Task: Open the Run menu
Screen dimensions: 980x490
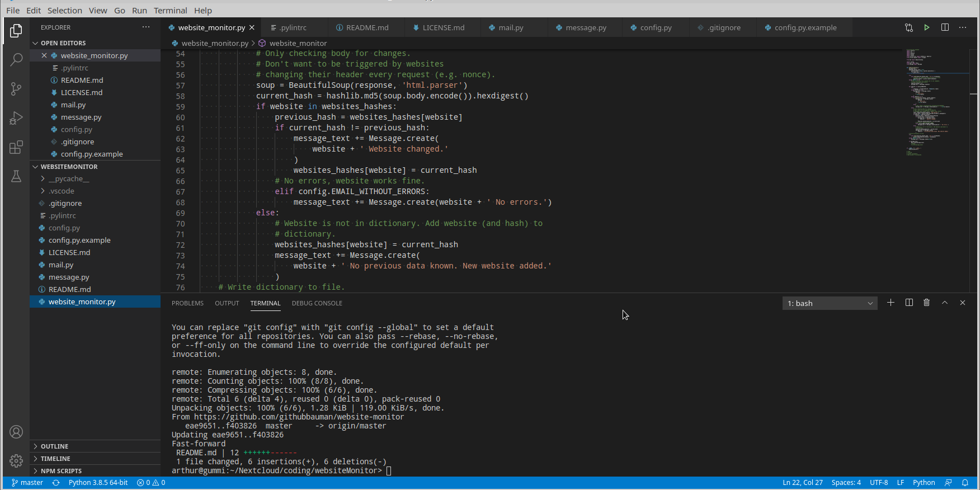Action: click(139, 11)
